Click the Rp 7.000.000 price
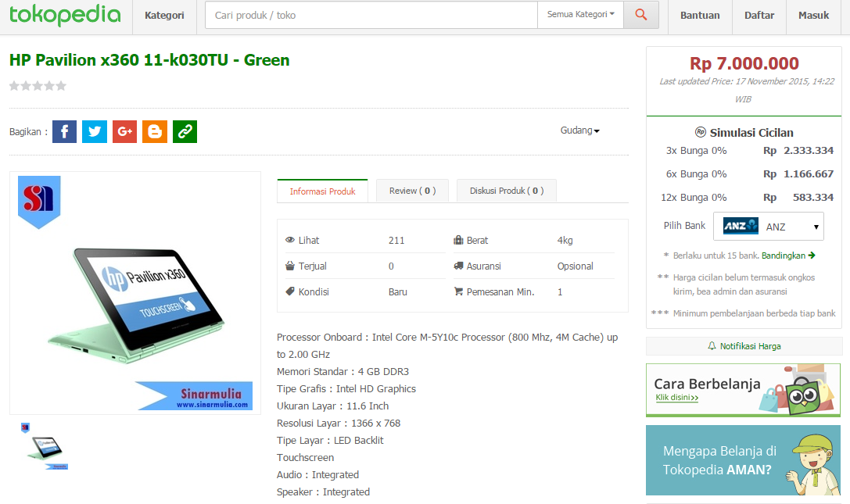850x504 pixels. pyautogui.click(x=744, y=63)
